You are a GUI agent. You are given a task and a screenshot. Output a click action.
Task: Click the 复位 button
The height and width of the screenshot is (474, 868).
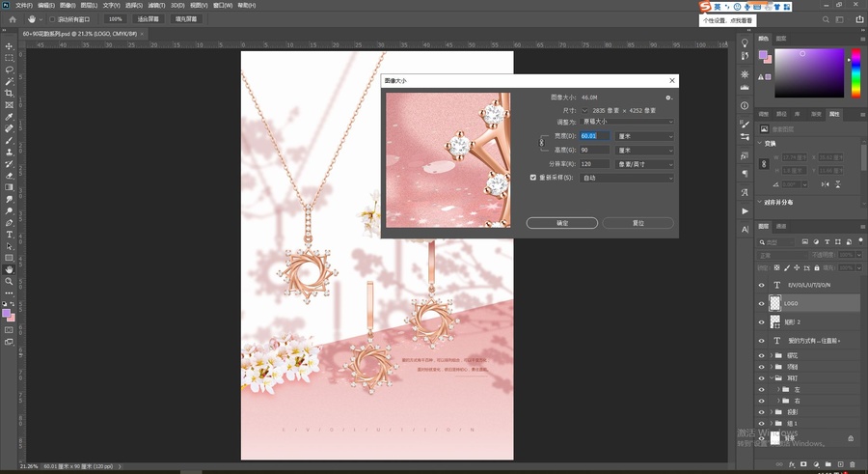click(x=637, y=223)
